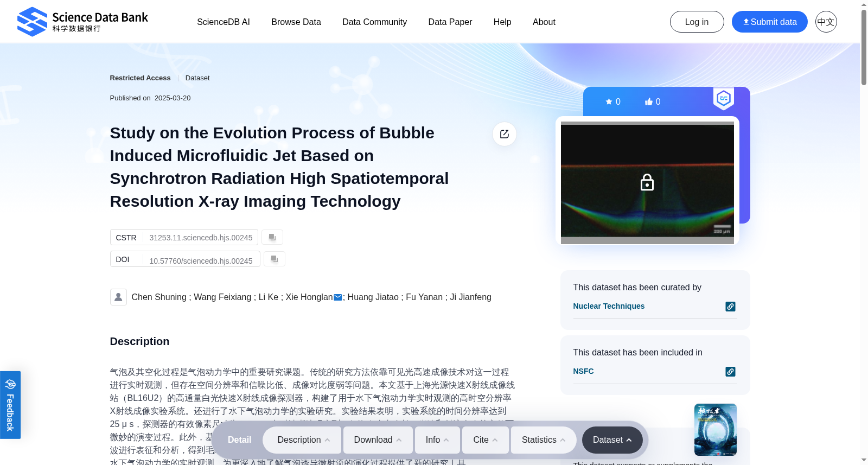Click Submit data button
Screen dimensions: 868x465
click(x=769, y=22)
